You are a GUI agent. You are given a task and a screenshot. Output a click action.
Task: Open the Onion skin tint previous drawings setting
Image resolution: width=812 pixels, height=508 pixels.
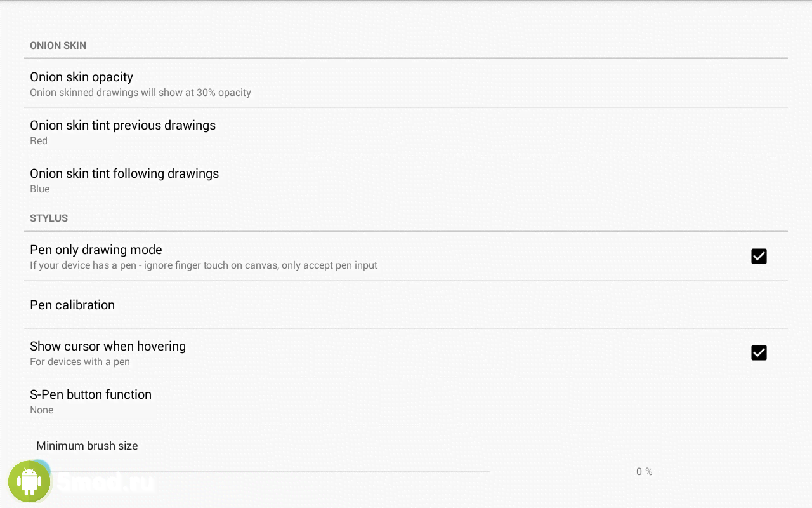coord(122,125)
